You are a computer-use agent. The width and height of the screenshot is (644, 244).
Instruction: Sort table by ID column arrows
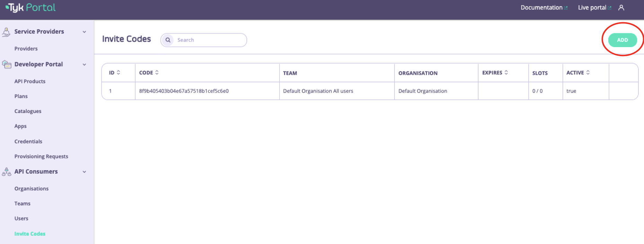[119, 72]
